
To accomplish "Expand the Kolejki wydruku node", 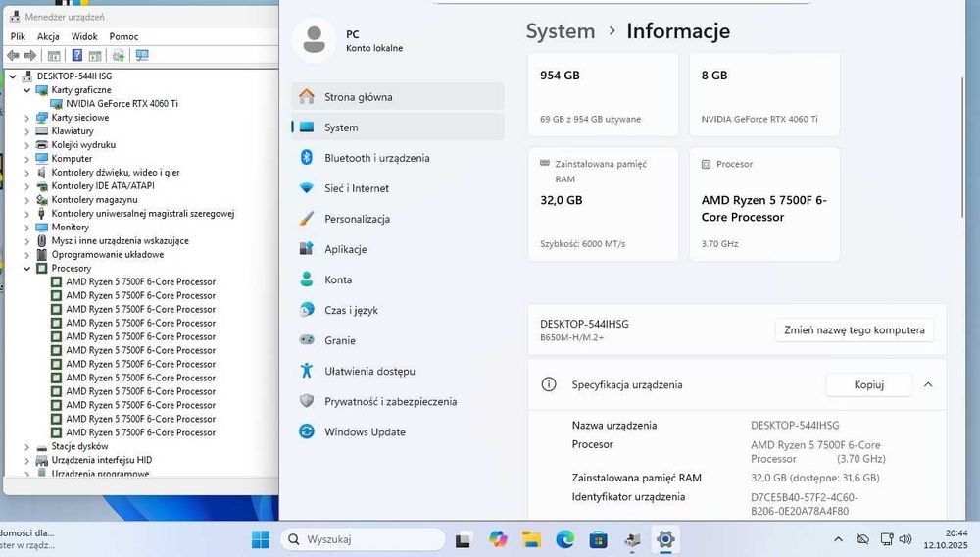I will point(26,145).
